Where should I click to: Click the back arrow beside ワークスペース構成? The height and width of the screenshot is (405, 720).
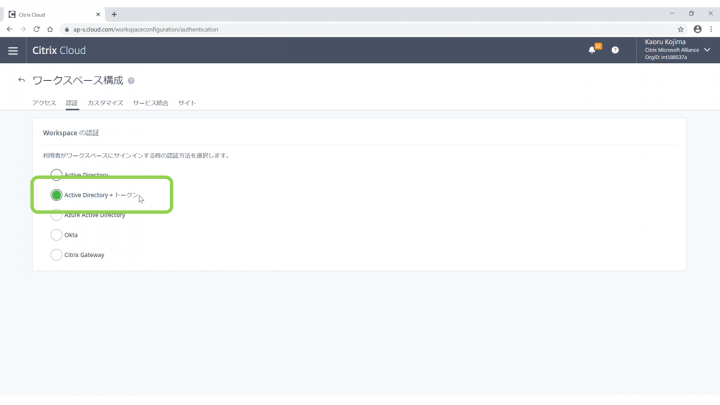[x=21, y=80]
